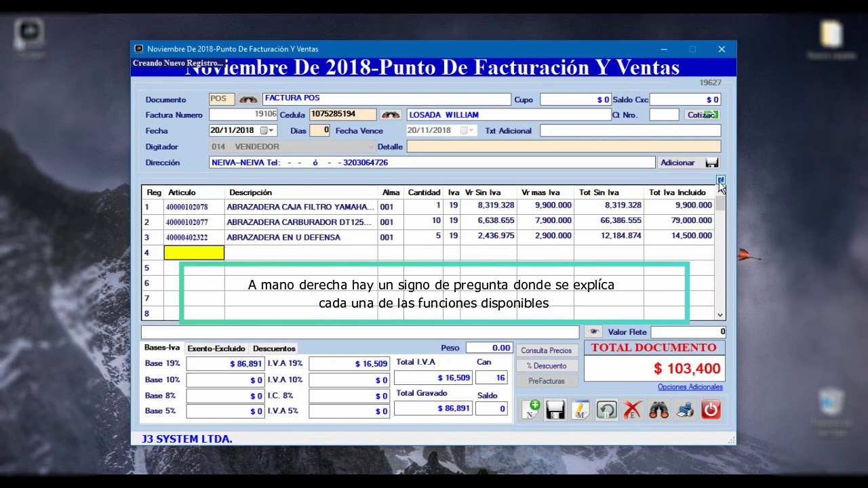Viewport: 868px width, 488px height.
Task: Click the Dias input field
Action: pos(319,131)
